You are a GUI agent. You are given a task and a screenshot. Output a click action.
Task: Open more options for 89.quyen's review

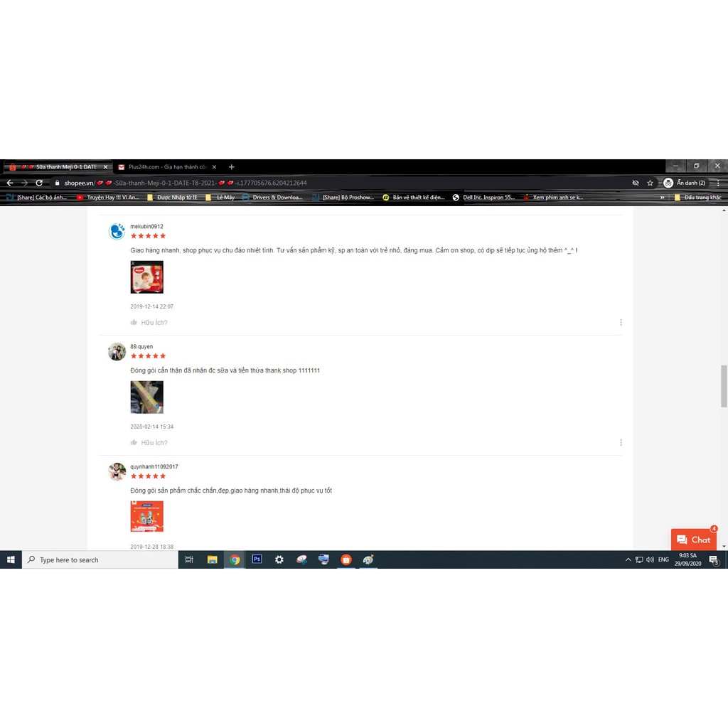point(621,442)
